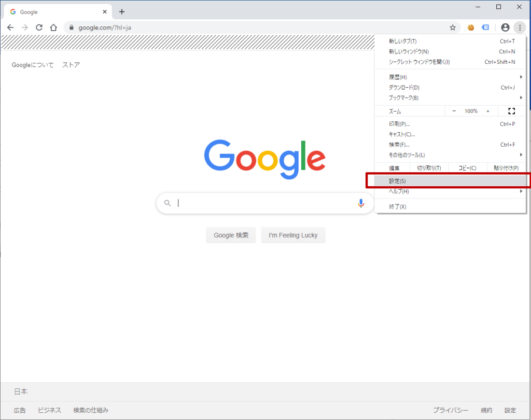Click the forward navigation arrow

(25, 27)
